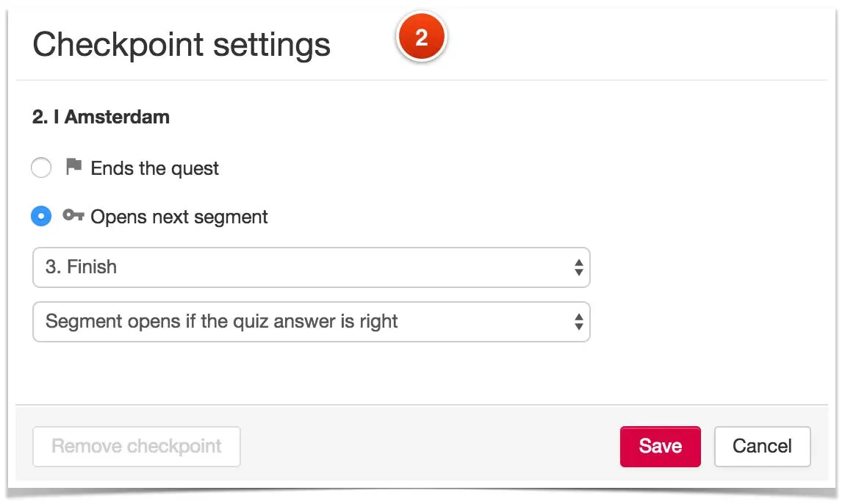
Task: Click the up-down arrows of 3. Finish selector
Action: point(578,267)
